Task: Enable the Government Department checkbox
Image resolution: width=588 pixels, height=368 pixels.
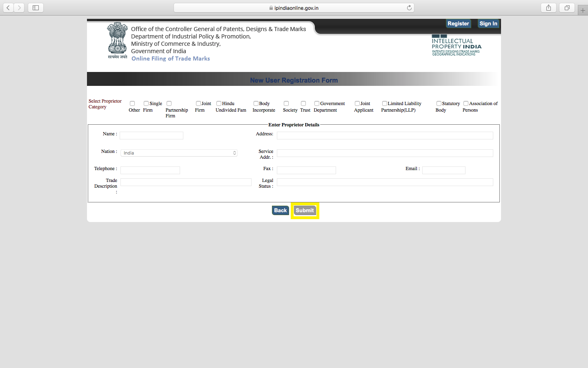Action: pyautogui.click(x=317, y=103)
